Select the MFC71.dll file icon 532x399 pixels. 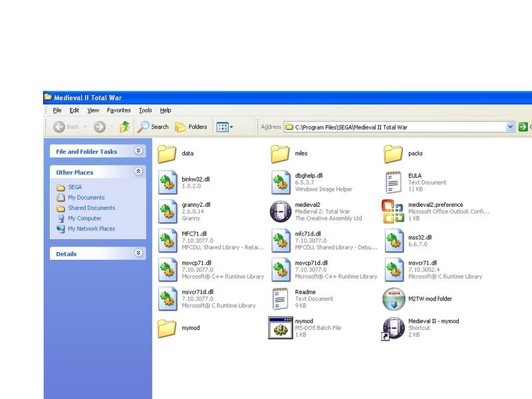click(x=168, y=241)
